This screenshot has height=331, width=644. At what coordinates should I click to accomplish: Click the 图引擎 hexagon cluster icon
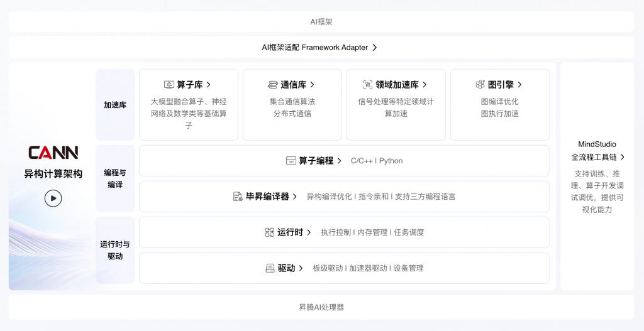click(480, 85)
